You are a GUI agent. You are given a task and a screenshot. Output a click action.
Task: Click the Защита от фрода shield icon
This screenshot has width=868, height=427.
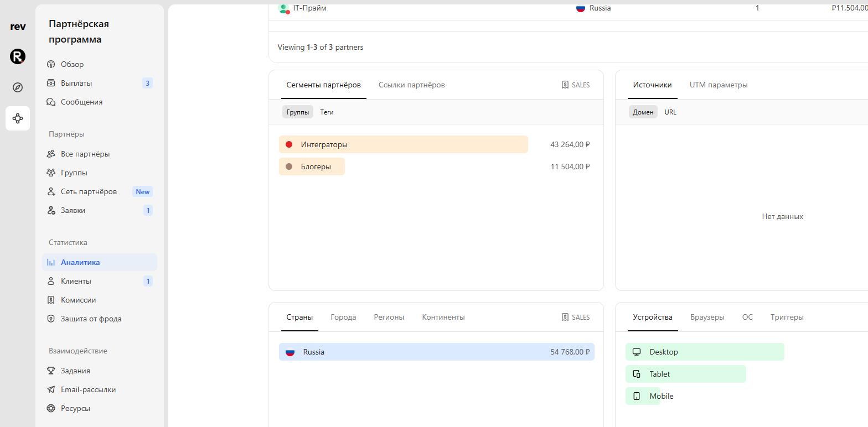click(51, 319)
